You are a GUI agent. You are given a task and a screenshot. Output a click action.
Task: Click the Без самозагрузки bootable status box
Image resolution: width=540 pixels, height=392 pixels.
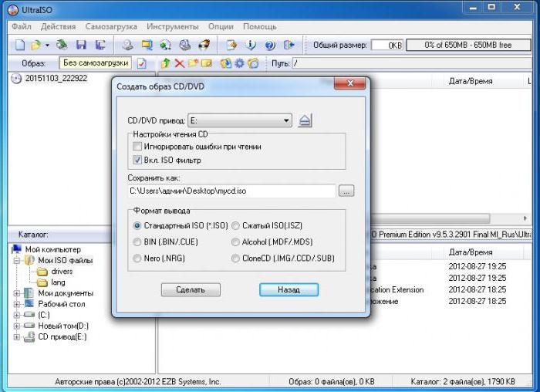click(96, 63)
